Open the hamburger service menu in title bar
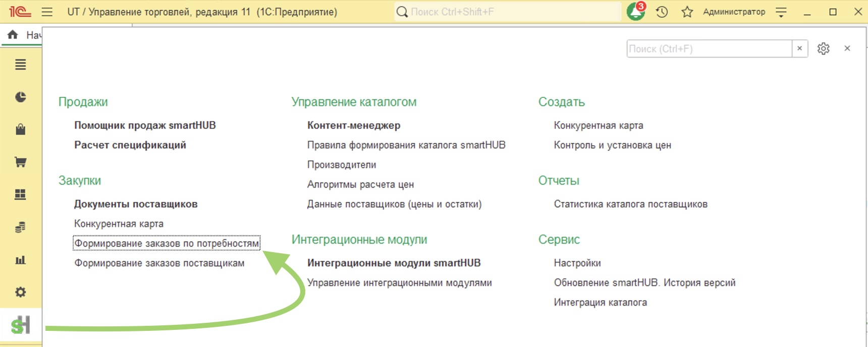This screenshot has width=868, height=347. point(47,12)
